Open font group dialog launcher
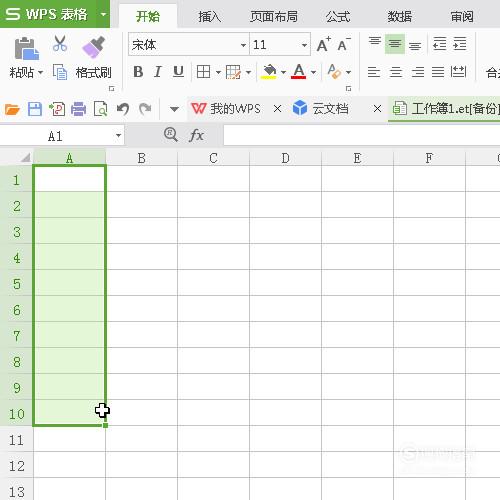Image resolution: width=500 pixels, height=500 pixels. click(x=348, y=88)
